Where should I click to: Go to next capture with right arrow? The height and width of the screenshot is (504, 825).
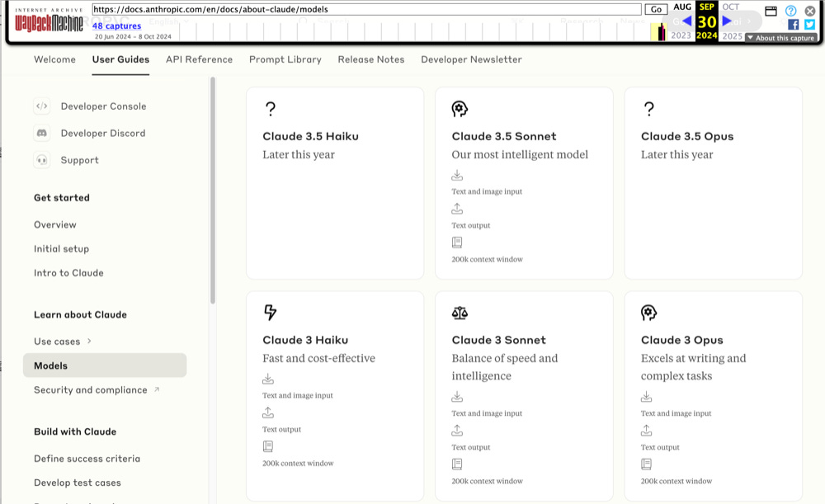(727, 21)
